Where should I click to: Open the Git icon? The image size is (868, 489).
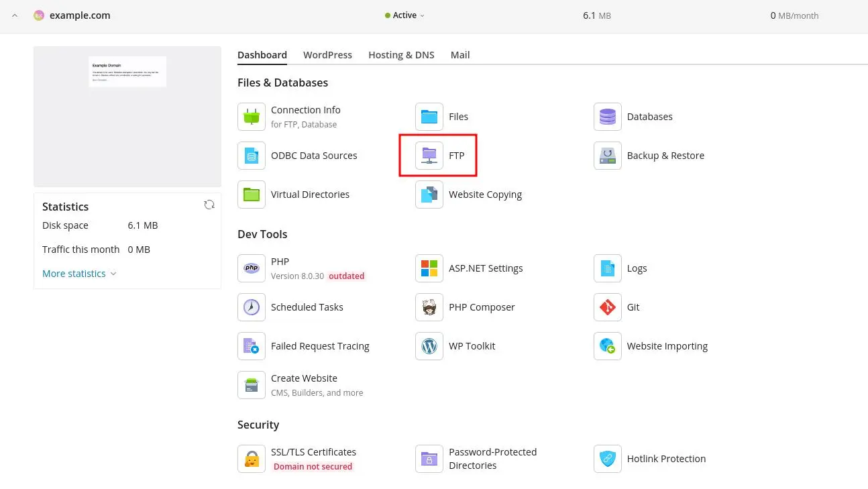click(607, 307)
